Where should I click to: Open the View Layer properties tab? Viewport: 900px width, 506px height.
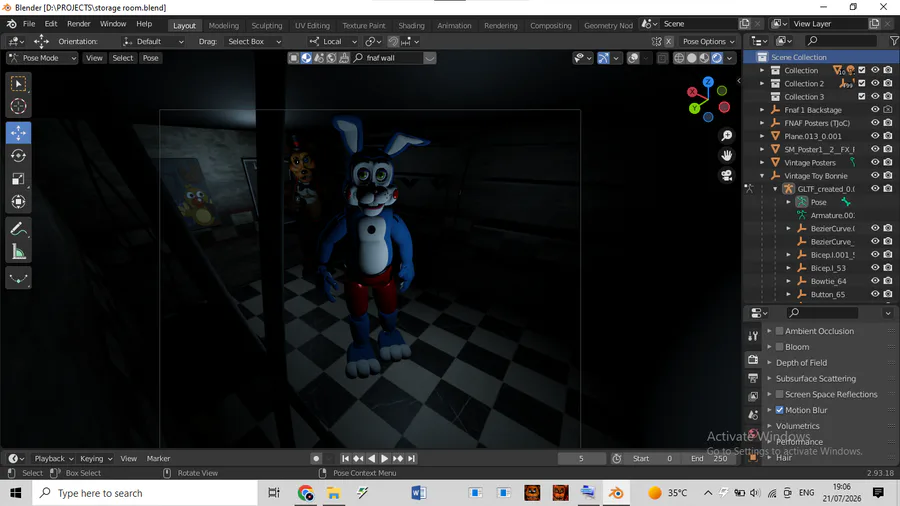753,396
